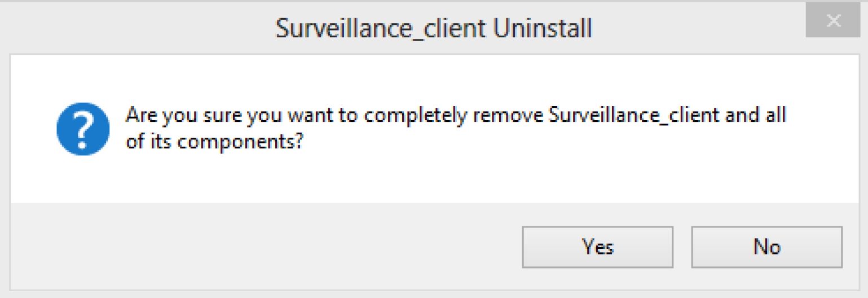Click the word Uninstall in the title

(x=542, y=28)
